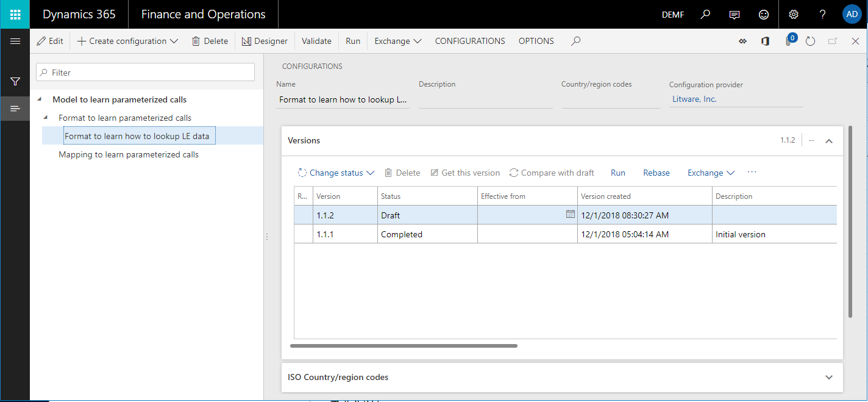Select version 1.1.2 row
This screenshot has width=868, height=402.
pyautogui.click(x=565, y=215)
